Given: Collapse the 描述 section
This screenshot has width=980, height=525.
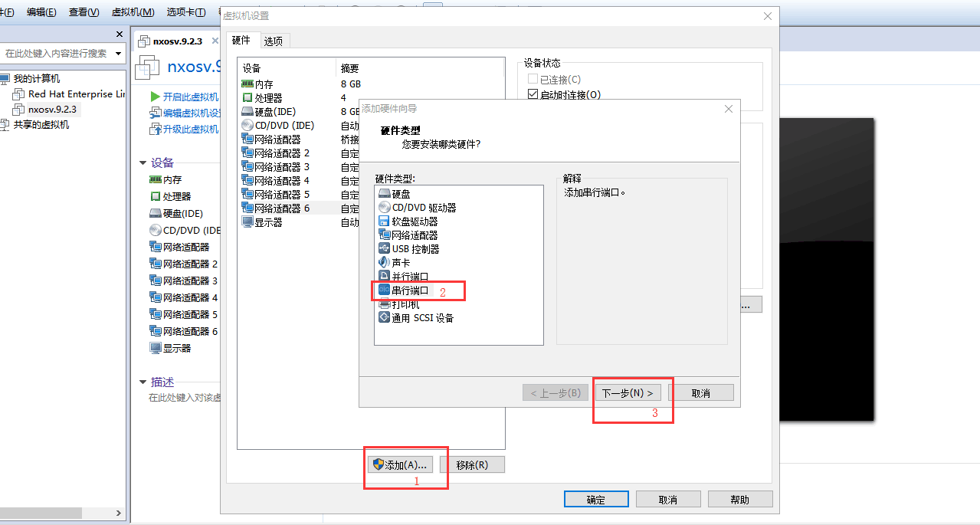Looking at the screenshot, I should pos(143,381).
